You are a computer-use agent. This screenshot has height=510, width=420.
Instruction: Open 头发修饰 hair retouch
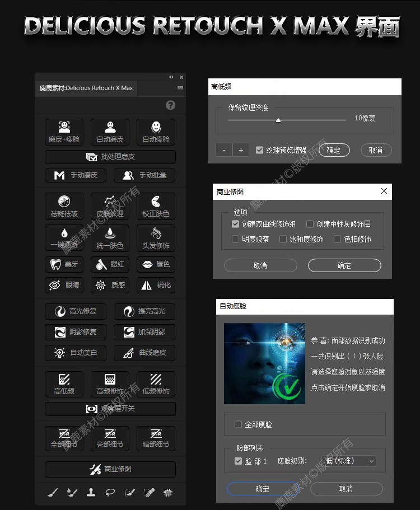156,238
